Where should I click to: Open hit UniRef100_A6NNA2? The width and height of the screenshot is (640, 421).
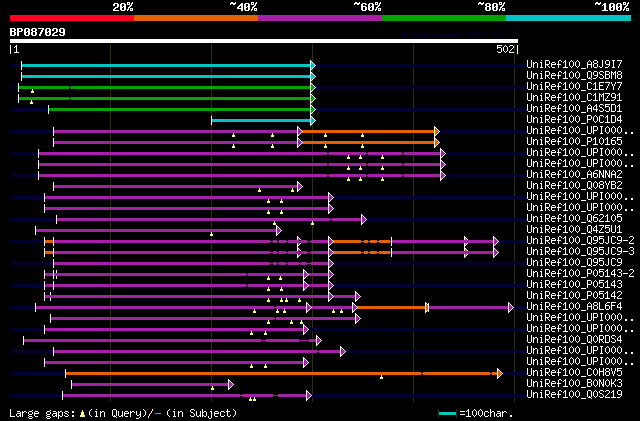[574, 174]
